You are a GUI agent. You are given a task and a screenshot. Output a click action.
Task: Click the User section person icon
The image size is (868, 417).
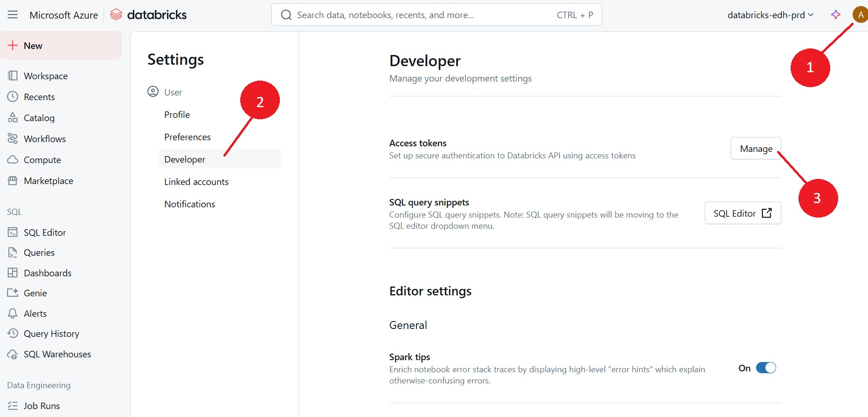[153, 92]
